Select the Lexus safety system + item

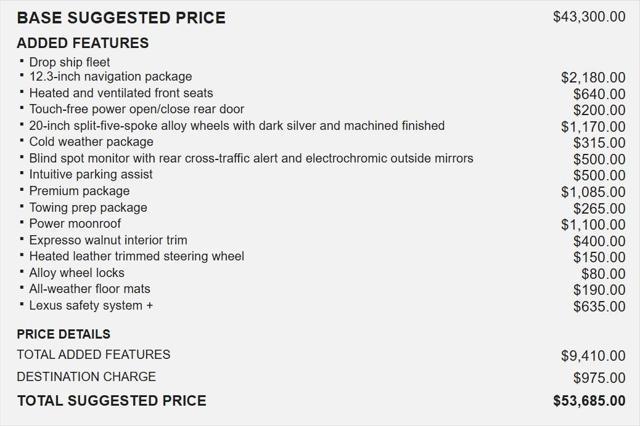[91, 305]
